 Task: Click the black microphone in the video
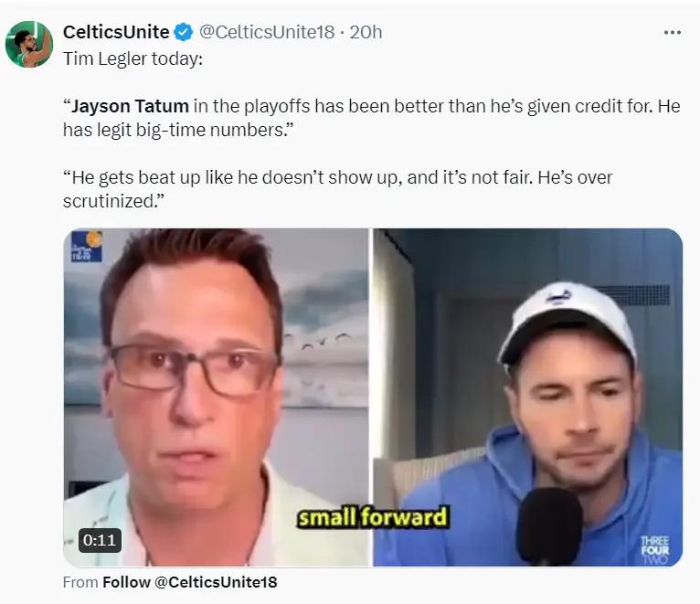point(549,526)
